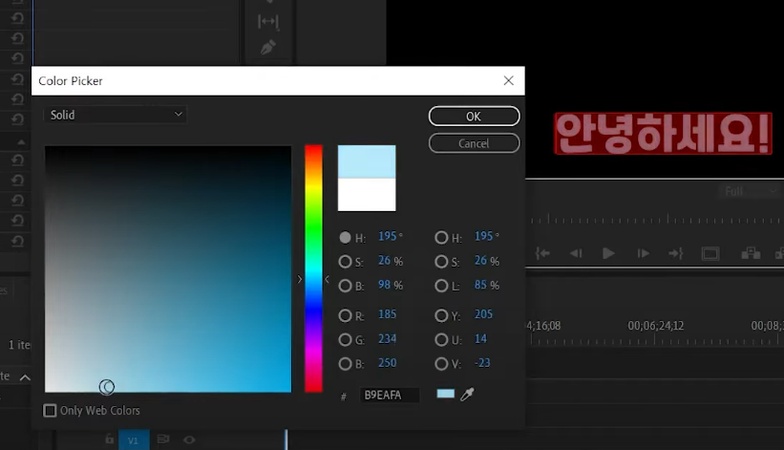Collapse the panel using the up caret
This screenshot has width=784, height=450.
(x=24, y=378)
